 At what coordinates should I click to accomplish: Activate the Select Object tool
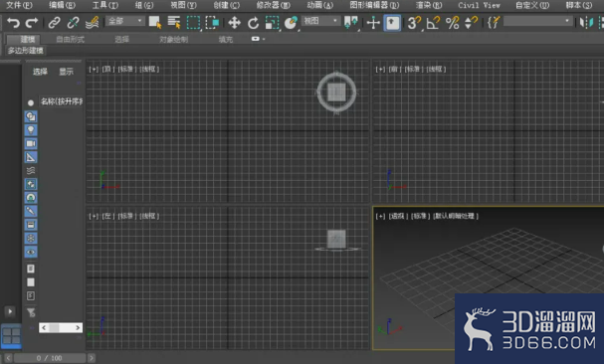pyautogui.click(x=155, y=23)
